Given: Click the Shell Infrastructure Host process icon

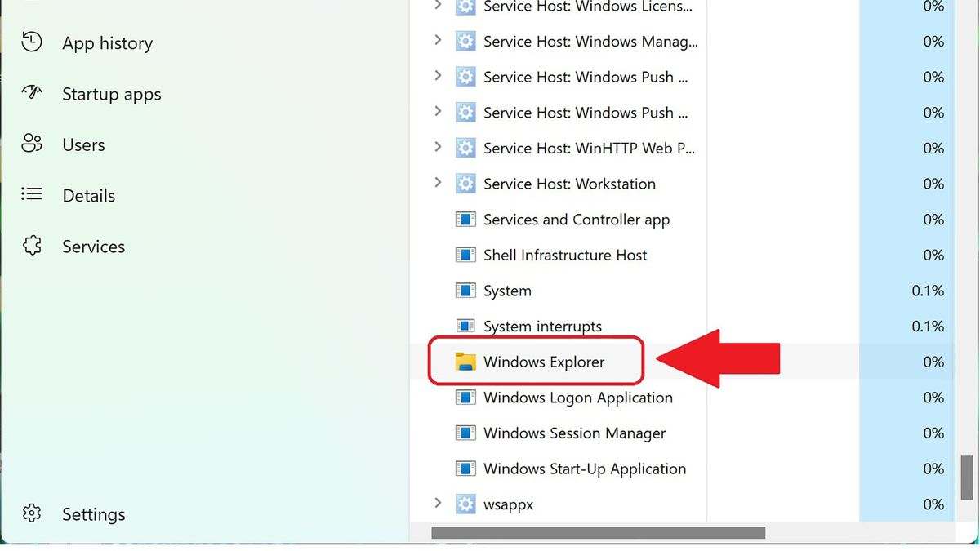Looking at the screenshot, I should (465, 255).
